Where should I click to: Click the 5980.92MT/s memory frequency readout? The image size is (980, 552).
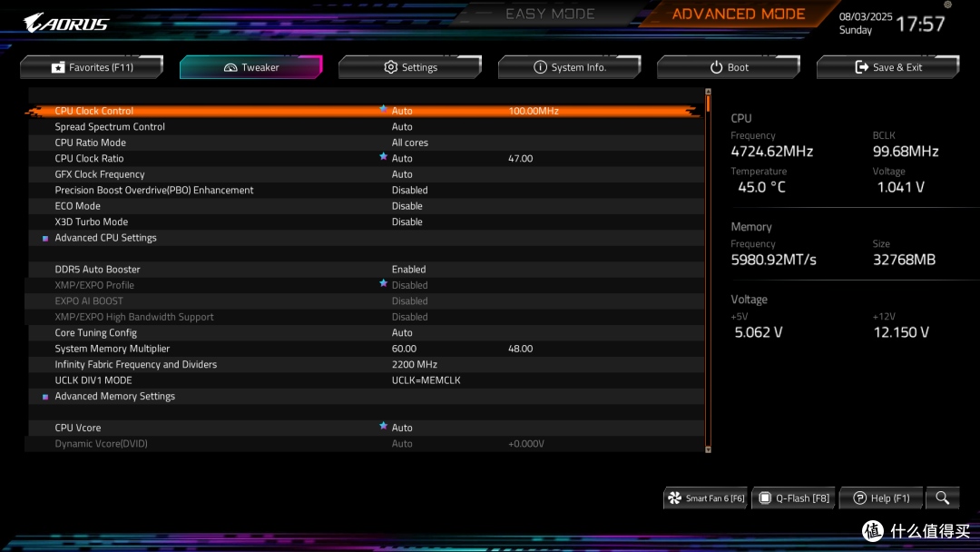(x=774, y=260)
